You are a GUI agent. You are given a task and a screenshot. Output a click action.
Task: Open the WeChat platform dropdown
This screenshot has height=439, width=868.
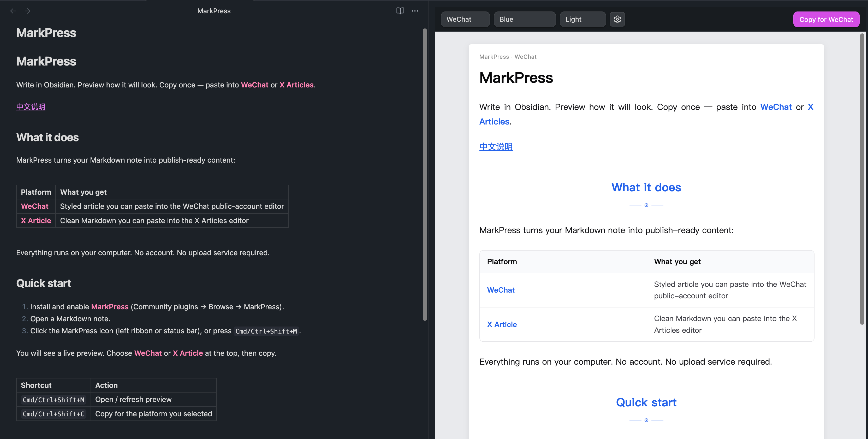click(465, 19)
